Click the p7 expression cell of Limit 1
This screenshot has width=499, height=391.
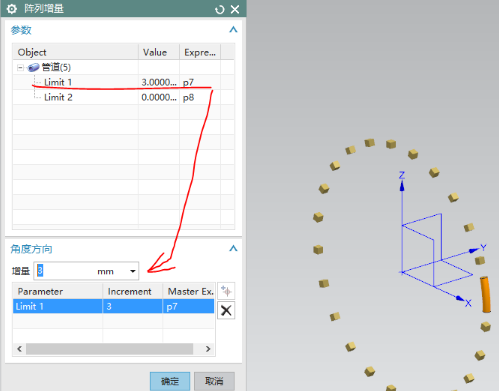click(x=188, y=82)
